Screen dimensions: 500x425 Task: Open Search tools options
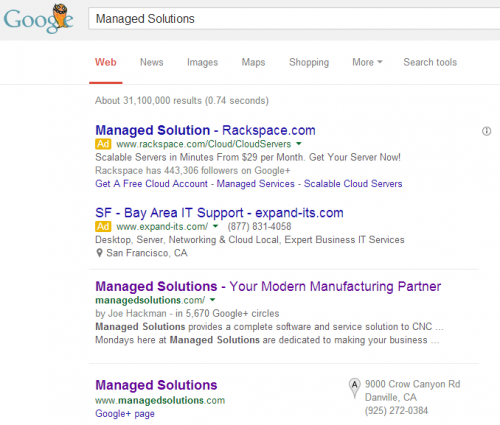430,62
